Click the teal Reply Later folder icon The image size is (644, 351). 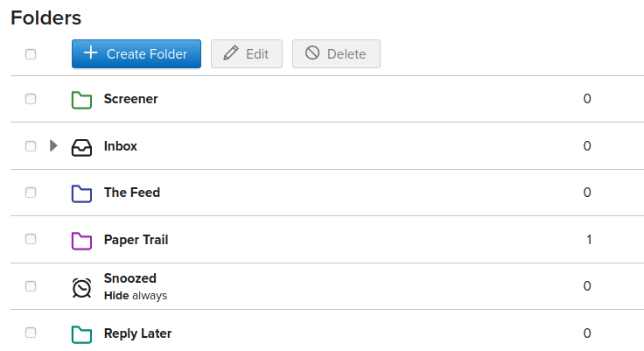click(x=81, y=334)
